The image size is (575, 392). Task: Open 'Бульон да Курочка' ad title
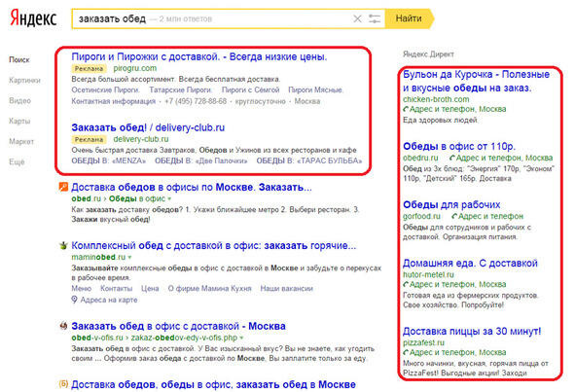click(x=476, y=81)
